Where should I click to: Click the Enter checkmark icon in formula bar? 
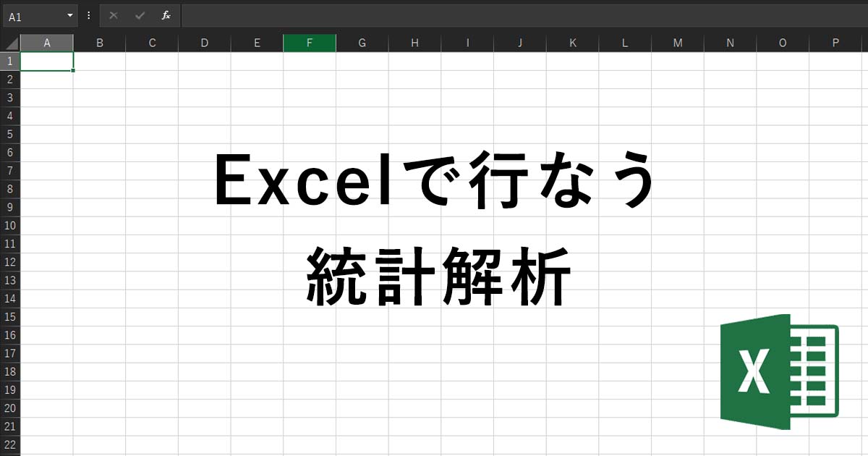(x=140, y=15)
